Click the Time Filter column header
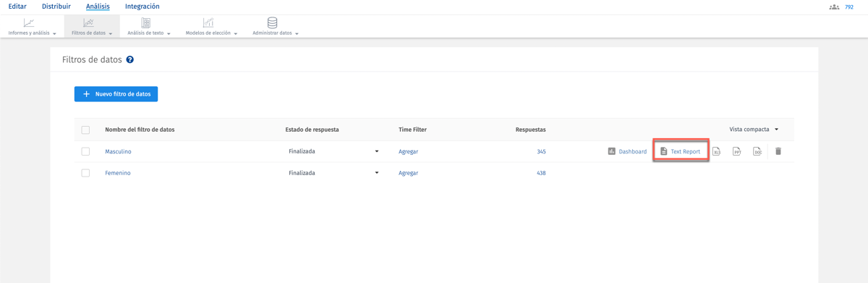This screenshot has width=868, height=283. click(x=412, y=130)
